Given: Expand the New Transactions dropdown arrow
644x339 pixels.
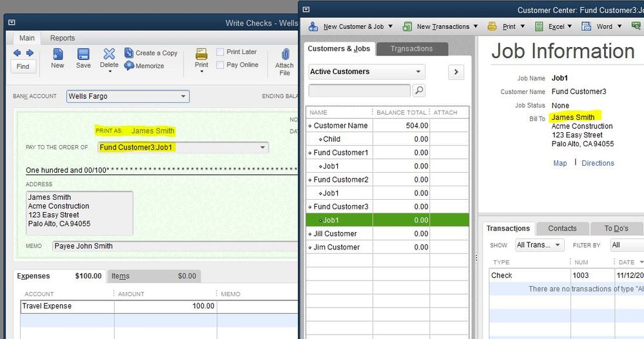Looking at the screenshot, I should point(476,26).
